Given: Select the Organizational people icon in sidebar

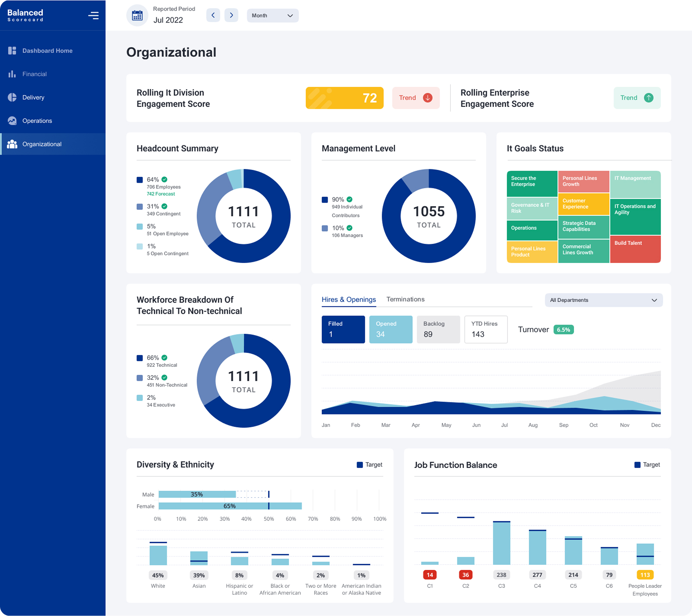Looking at the screenshot, I should click(12, 144).
